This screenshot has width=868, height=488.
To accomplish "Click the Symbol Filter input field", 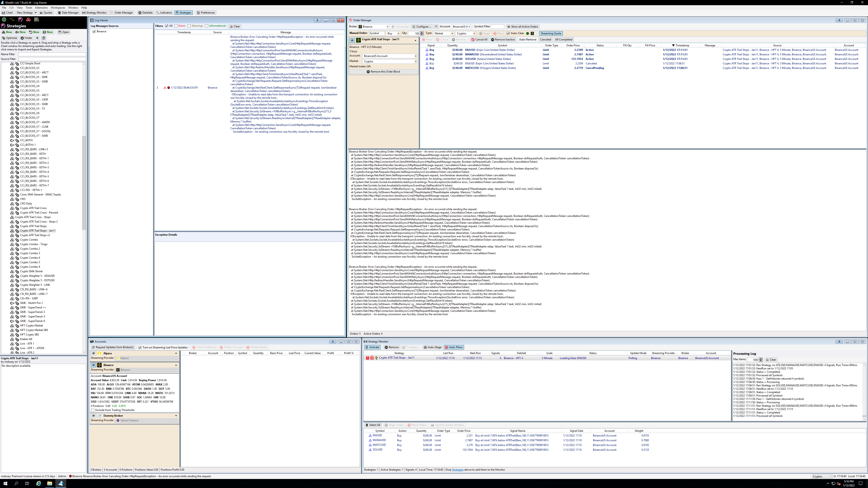I will pos(497,27).
